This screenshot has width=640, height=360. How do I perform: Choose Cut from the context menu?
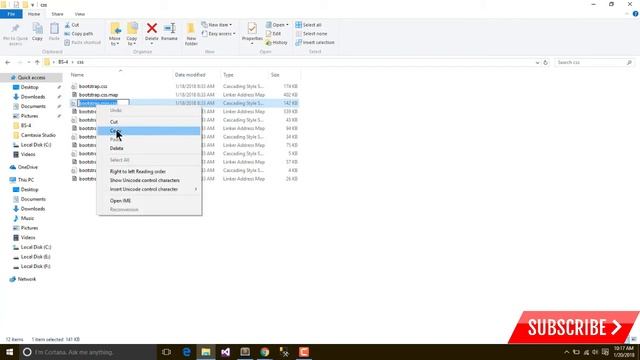click(x=149, y=122)
